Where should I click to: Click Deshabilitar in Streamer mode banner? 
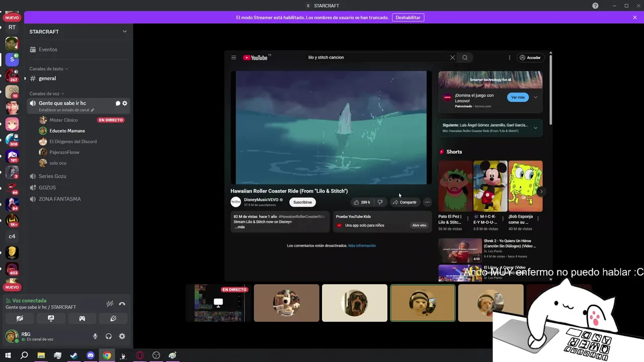click(x=408, y=18)
